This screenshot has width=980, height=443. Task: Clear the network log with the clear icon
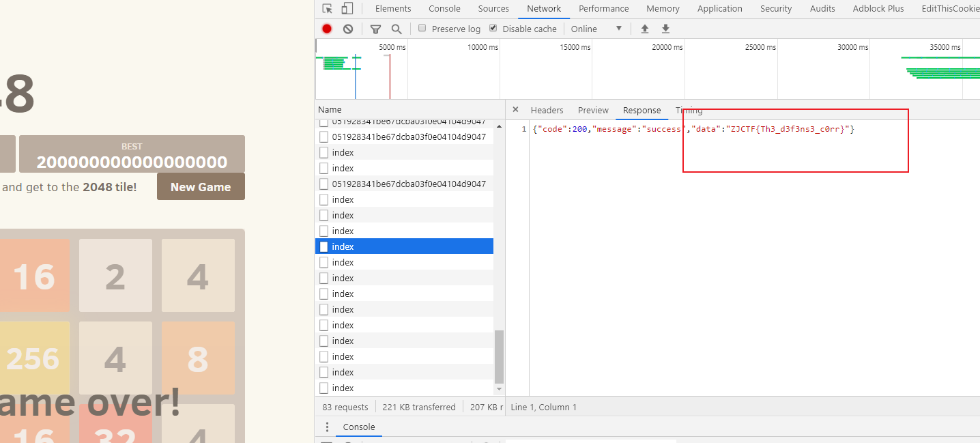[348, 29]
